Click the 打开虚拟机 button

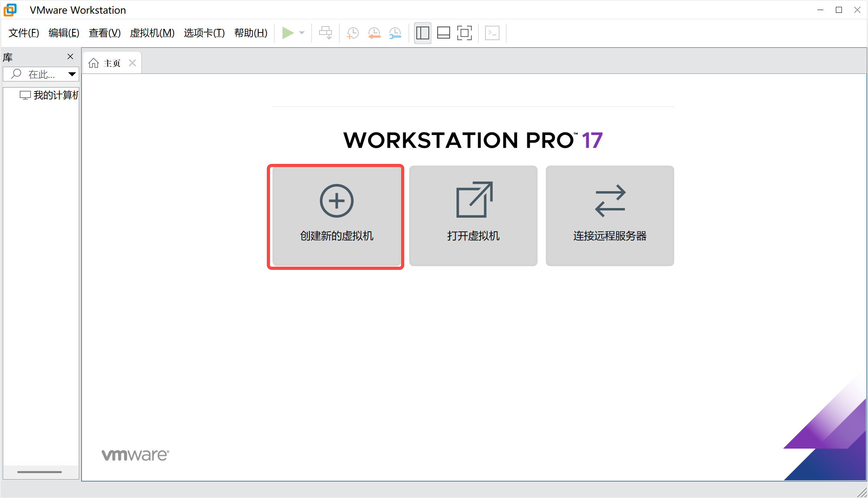[473, 216]
